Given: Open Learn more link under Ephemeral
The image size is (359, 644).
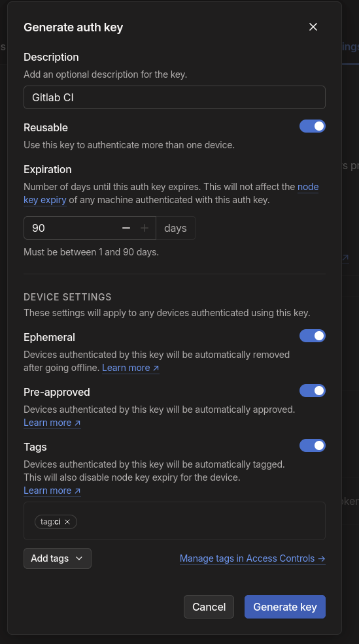Looking at the screenshot, I should [130, 368].
